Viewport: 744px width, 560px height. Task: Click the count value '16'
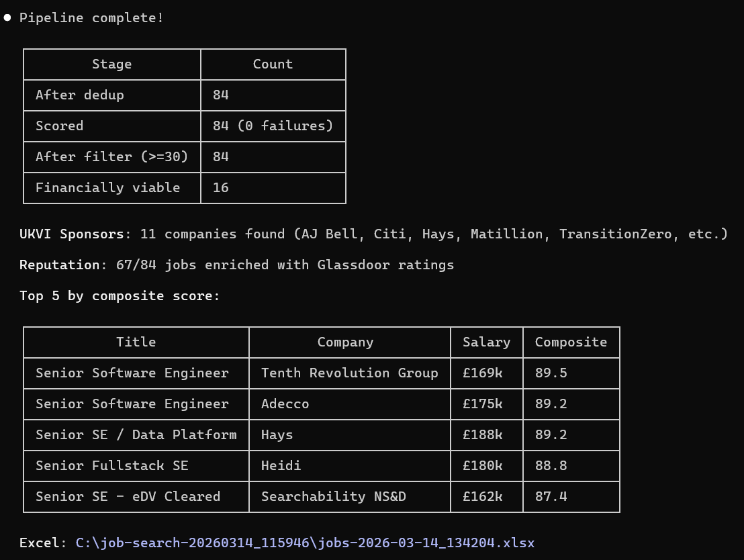tap(221, 187)
